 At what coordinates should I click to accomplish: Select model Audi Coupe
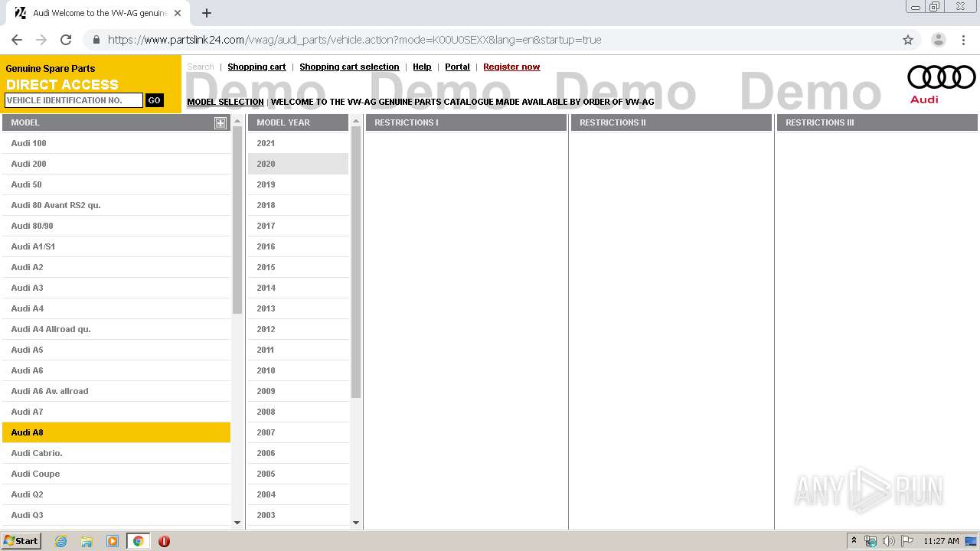pos(116,474)
